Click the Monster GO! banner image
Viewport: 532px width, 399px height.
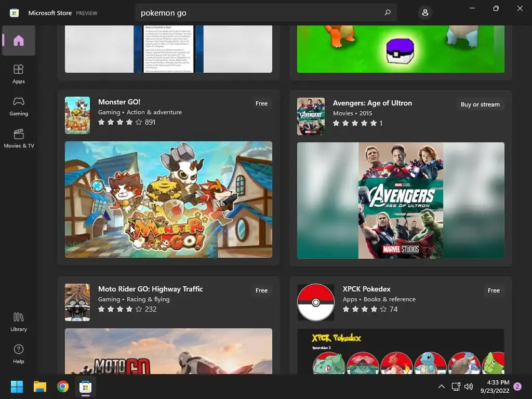[168, 199]
